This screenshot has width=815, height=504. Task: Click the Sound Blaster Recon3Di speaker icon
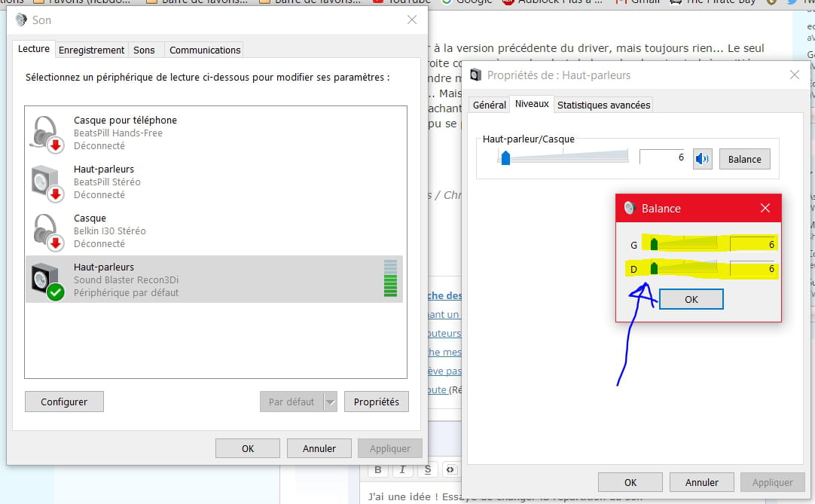[47, 281]
